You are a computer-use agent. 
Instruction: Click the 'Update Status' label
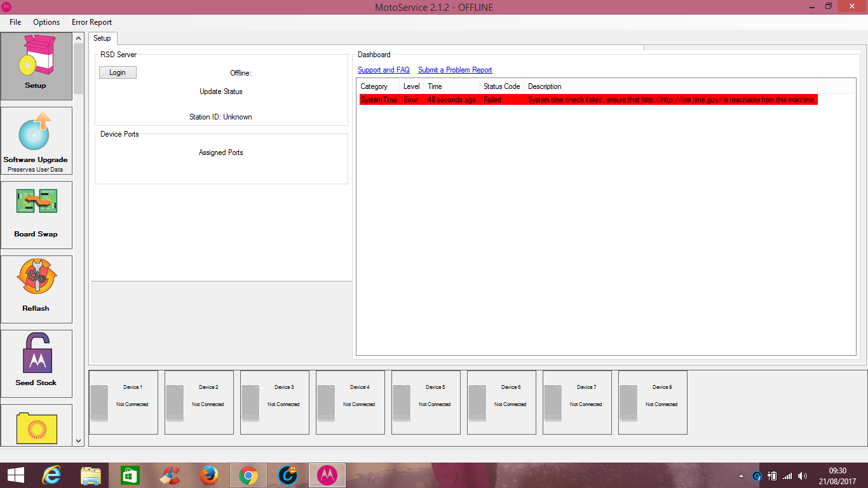(221, 91)
